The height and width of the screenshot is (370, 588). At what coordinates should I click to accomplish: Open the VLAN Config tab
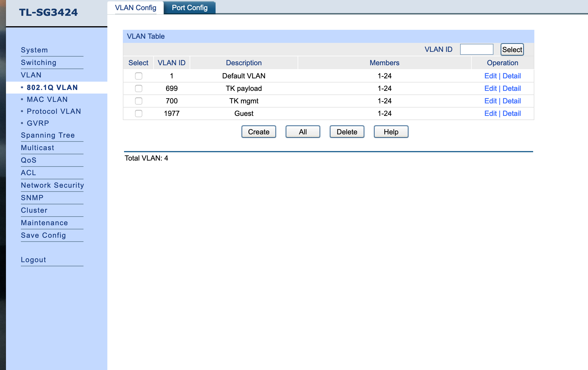135,8
